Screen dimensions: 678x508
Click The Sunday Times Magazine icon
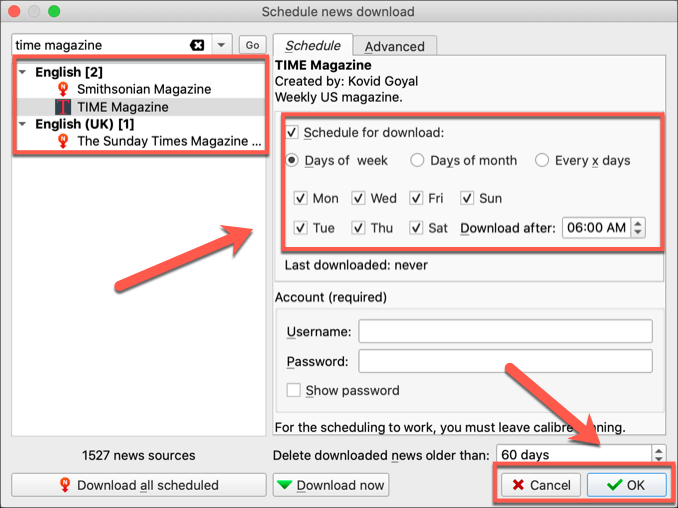coord(64,142)
